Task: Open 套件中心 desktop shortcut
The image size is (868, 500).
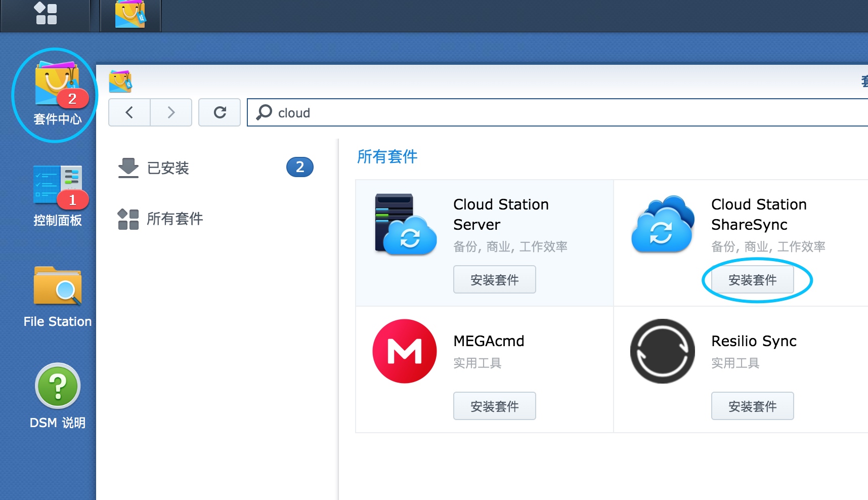Action: (57, 94)
